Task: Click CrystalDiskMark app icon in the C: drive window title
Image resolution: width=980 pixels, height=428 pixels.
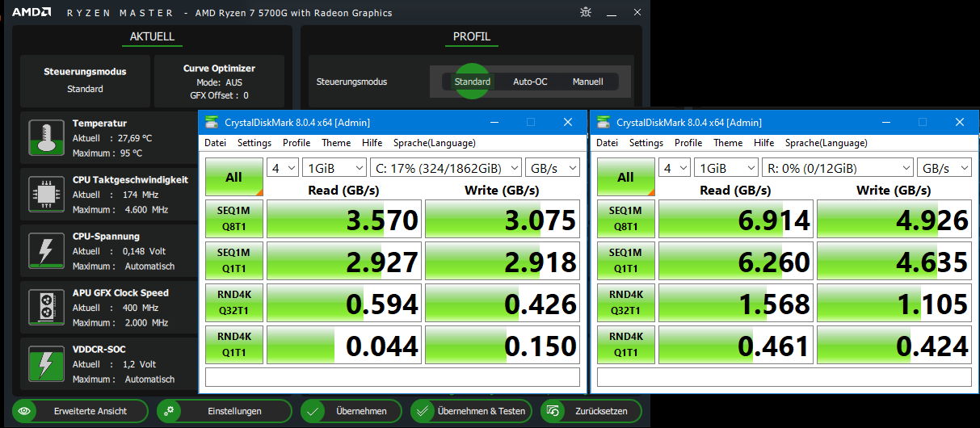Action: point(211,123)
